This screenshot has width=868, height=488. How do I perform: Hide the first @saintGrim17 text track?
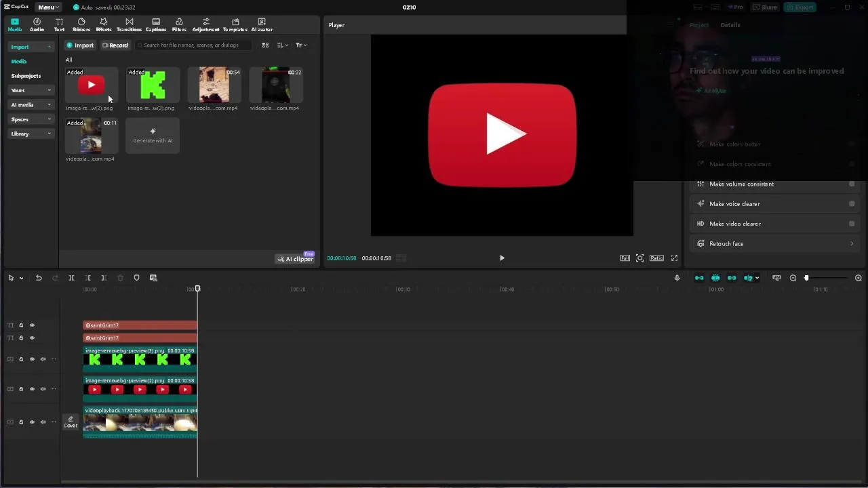pos(32,325)
